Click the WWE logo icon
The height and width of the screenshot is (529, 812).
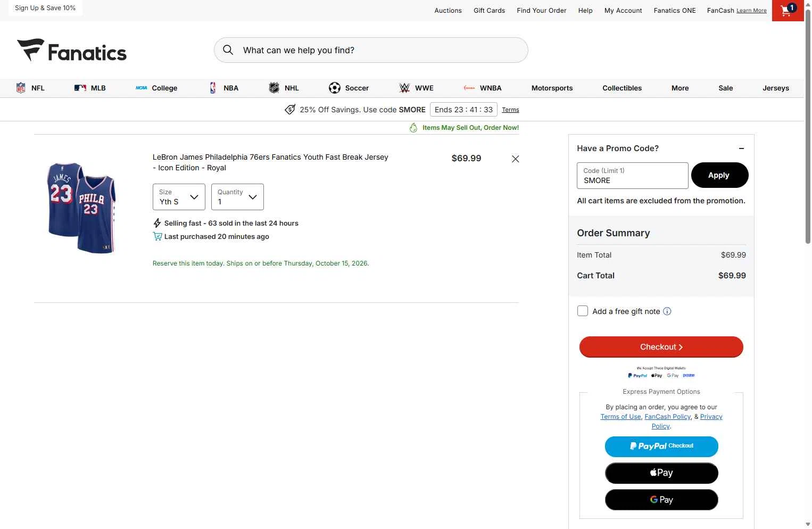pos(404,88)
